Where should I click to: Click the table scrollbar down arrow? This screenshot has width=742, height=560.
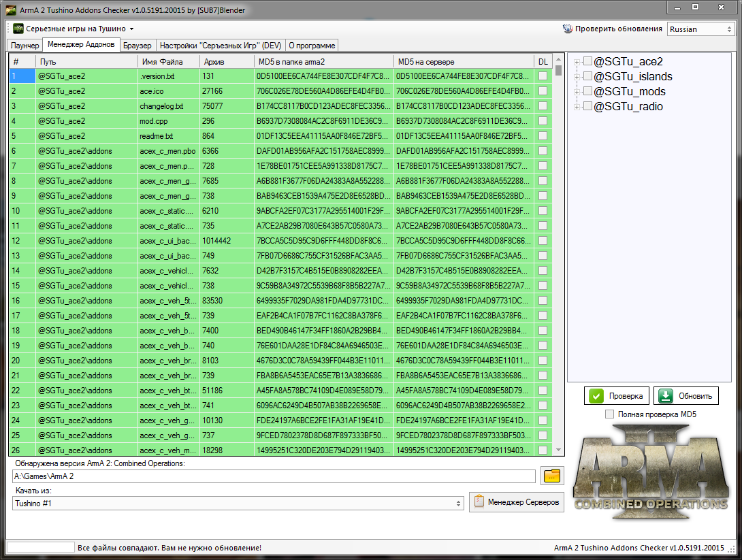[558, 450]
